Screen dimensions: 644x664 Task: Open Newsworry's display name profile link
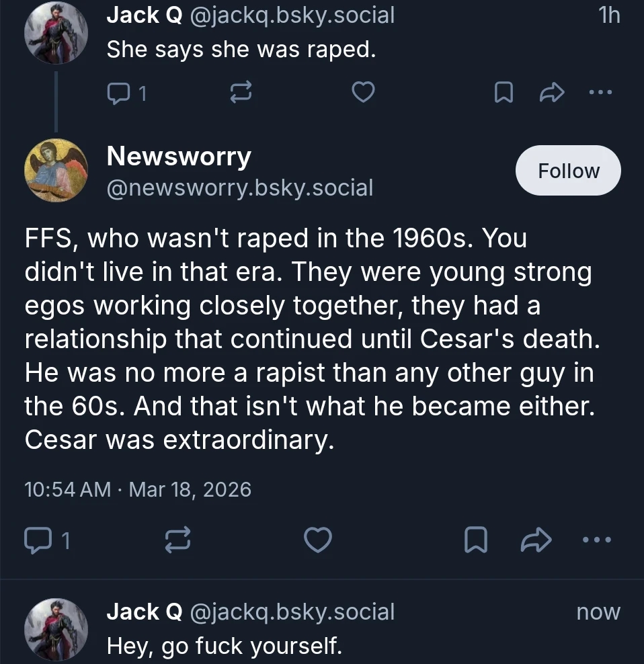point(179,157)
